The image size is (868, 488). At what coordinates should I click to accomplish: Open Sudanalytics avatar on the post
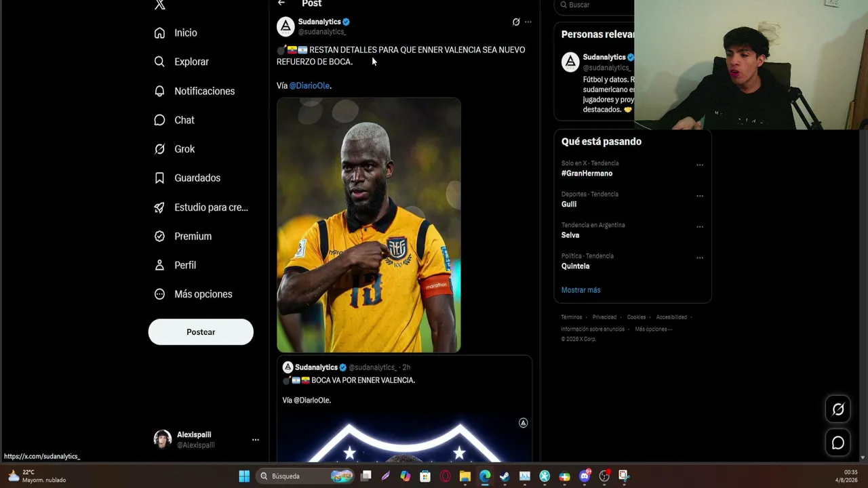[285, 26]
